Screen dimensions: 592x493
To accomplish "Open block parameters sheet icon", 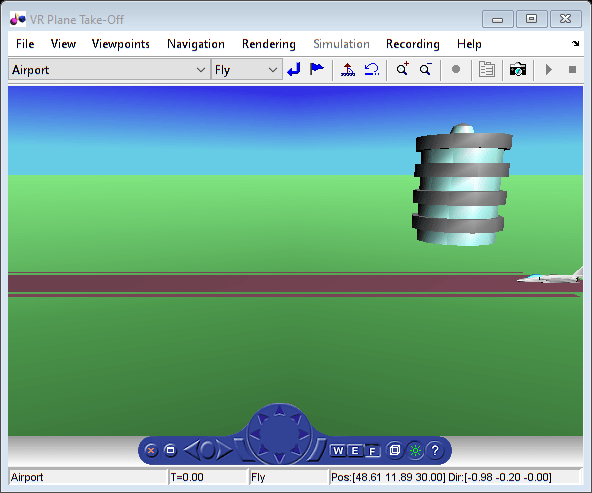I will 487,69.
